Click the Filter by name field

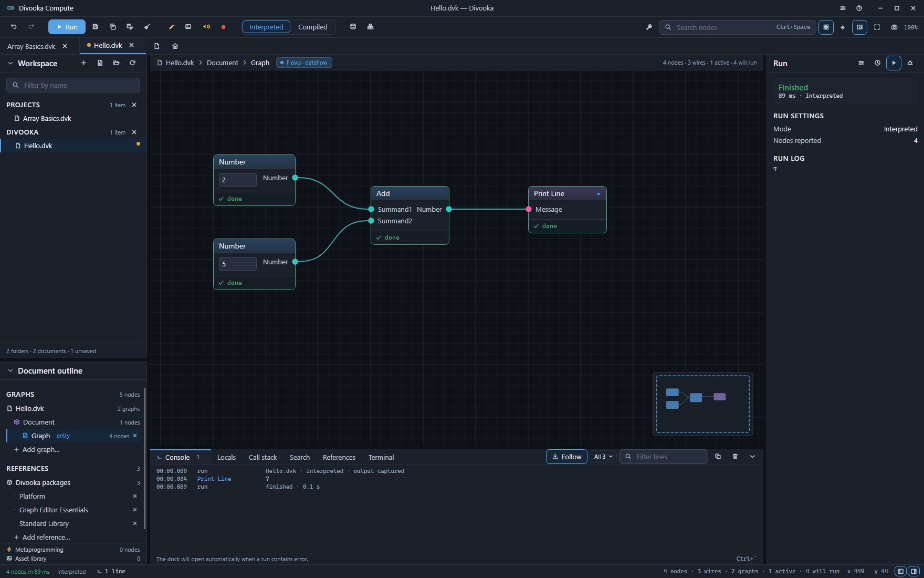[73, 85]
